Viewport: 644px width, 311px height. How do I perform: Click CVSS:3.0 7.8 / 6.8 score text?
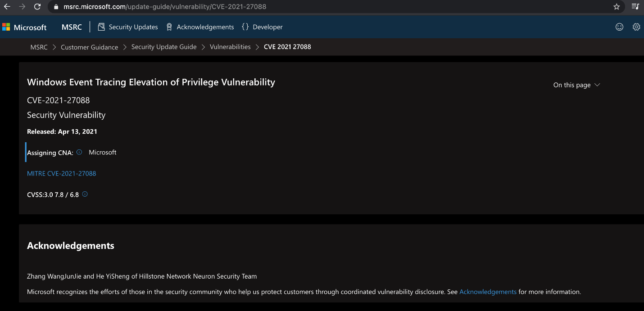click(x=53, y=195)
